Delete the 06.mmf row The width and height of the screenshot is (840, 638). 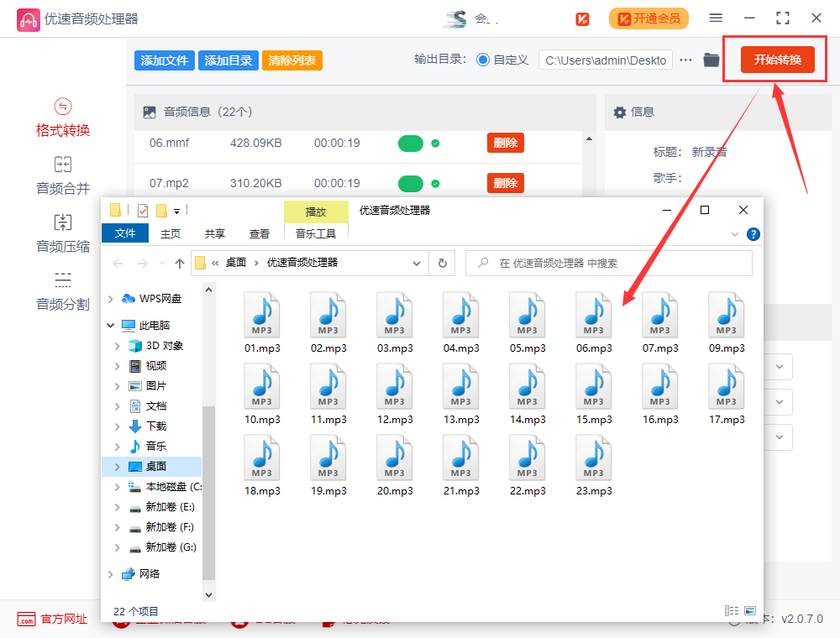click(x=505, y=143)
